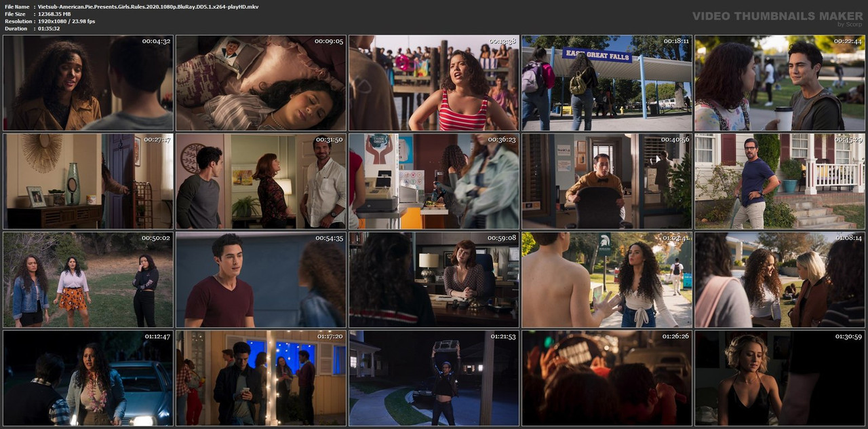Select the frame timestamped 00:45:29
868x429 pixels.
[780, 181]
